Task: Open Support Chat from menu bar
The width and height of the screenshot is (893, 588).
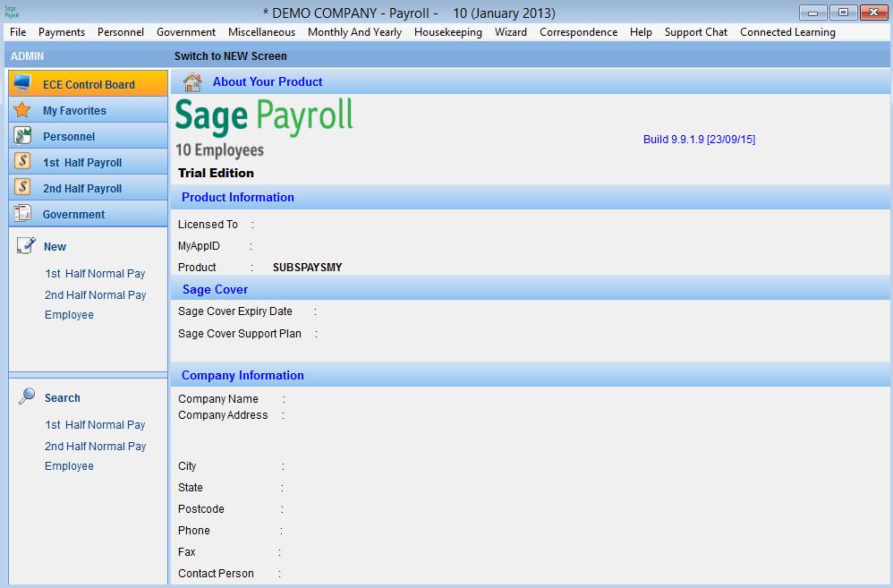Action: coord(696,32)
